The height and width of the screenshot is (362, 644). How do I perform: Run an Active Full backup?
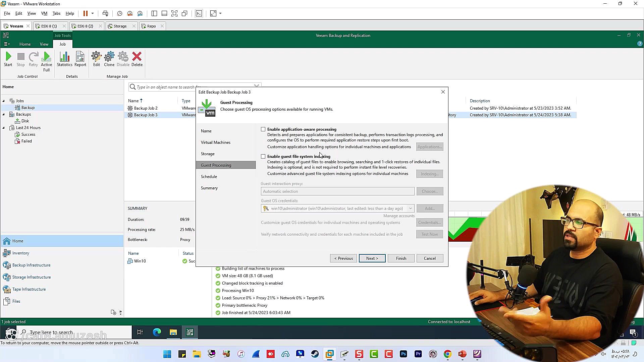tap(47, 62)
